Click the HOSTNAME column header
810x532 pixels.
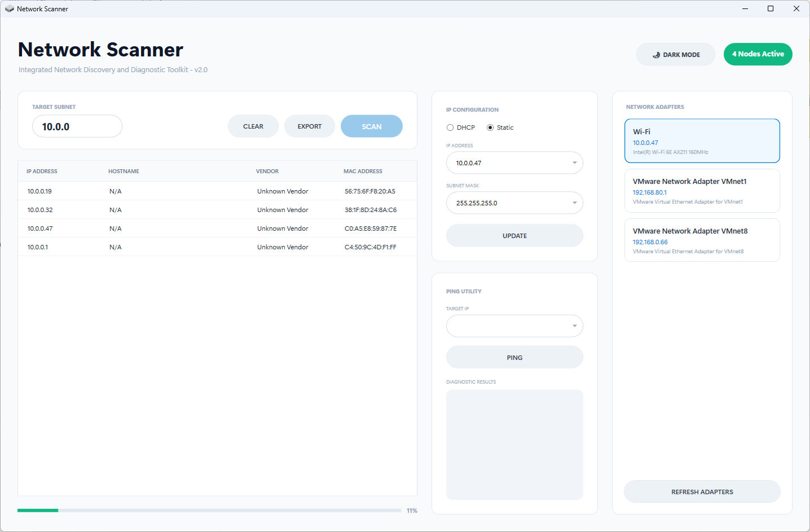pyautogui.click(x=124, y=172)
